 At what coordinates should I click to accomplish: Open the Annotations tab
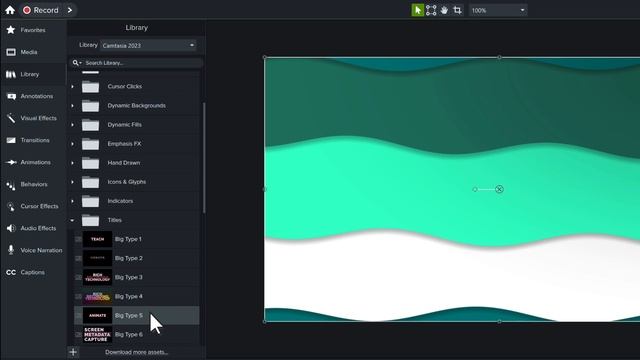[33, 96]
